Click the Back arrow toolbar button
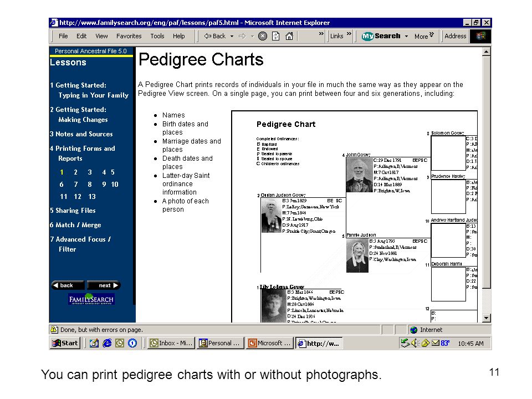Image resolution: width=532 pixels, height=399 pixels. click(x=214, y=36)
